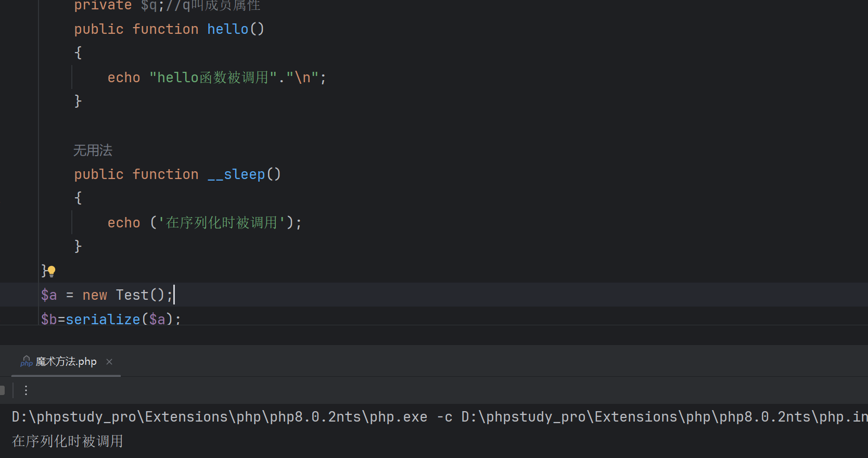Open the run toolbar more options menu
Screen dimensions: 868x458
coord(26,390)
